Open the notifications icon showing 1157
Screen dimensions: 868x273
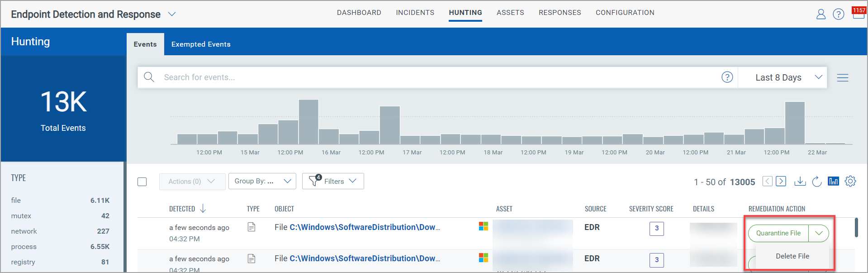pos(858,13)
